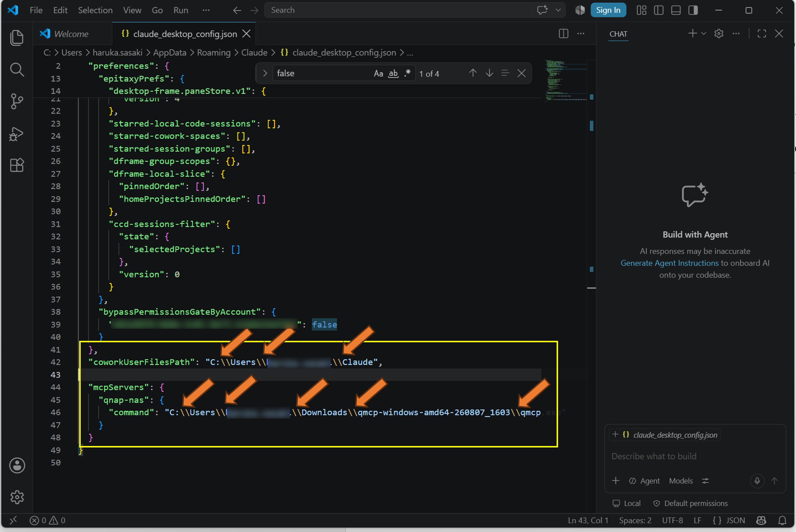Open the chat dropdown arrow in title bar

tap(558, 10)
